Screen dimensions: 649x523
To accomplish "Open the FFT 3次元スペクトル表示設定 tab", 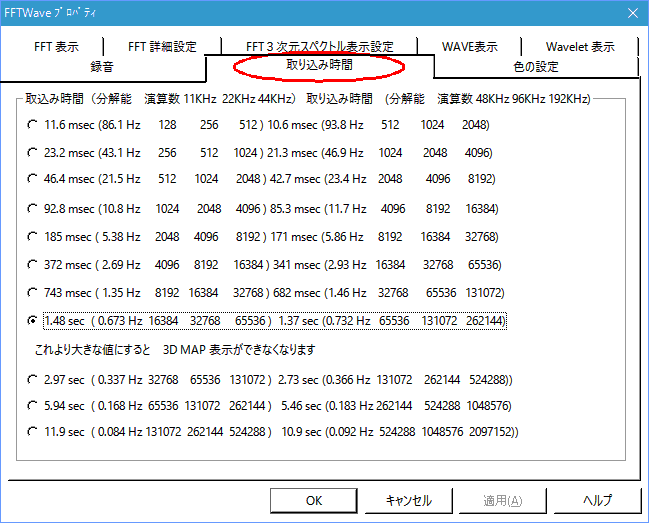I will (319, 47).
